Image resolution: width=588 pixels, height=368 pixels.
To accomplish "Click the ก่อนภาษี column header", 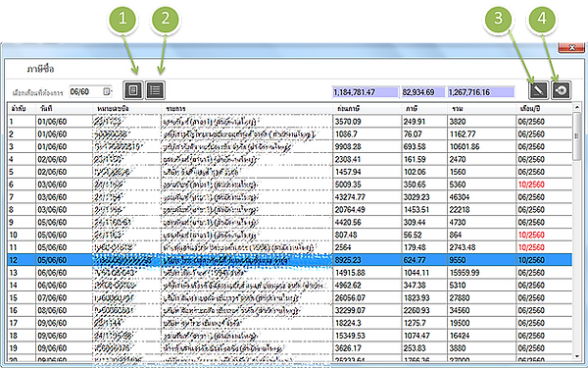I will pos(367,109).
